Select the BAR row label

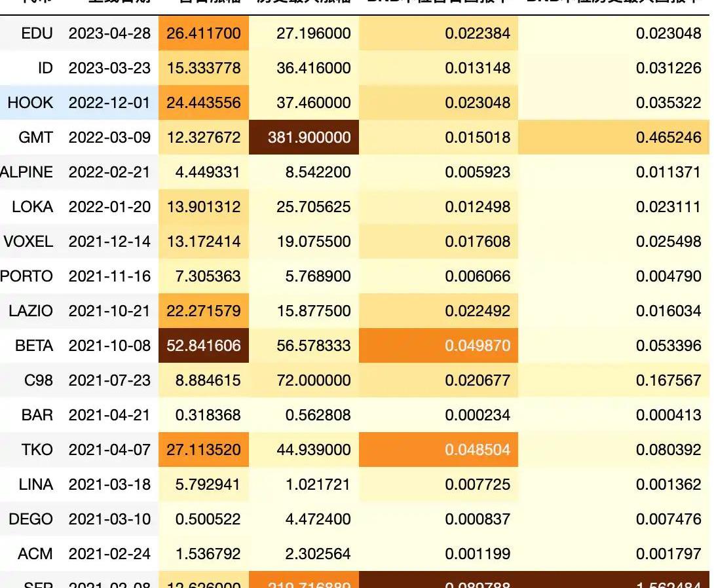[x=37, y=414]
